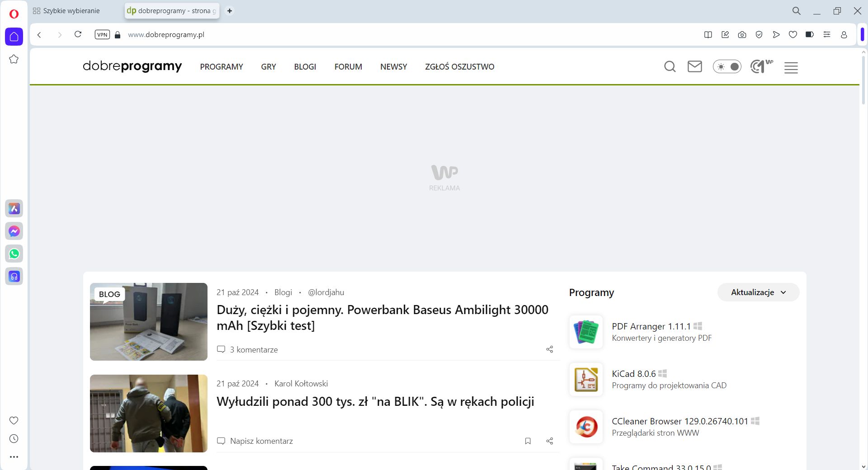
Task: Click the BLIK fraud article thumbnail
Action: click(x=148, y=413)
